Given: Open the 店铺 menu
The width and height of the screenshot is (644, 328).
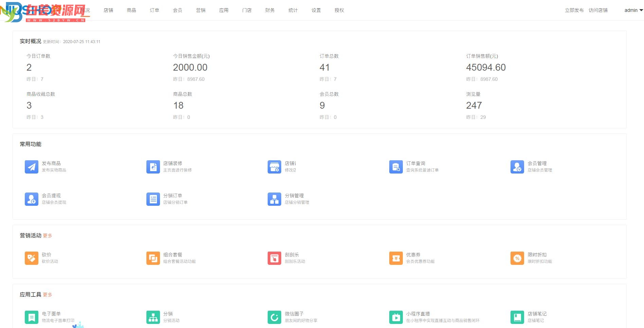Looking at the screenshot, I should [x=108, y=10].
